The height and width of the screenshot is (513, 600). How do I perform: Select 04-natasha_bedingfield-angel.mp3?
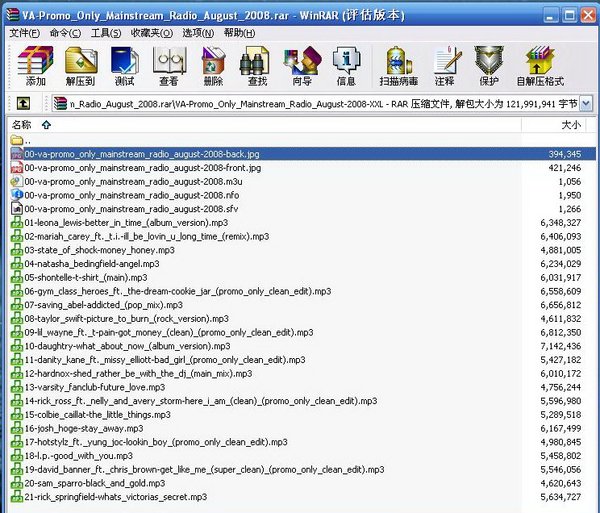92,264
